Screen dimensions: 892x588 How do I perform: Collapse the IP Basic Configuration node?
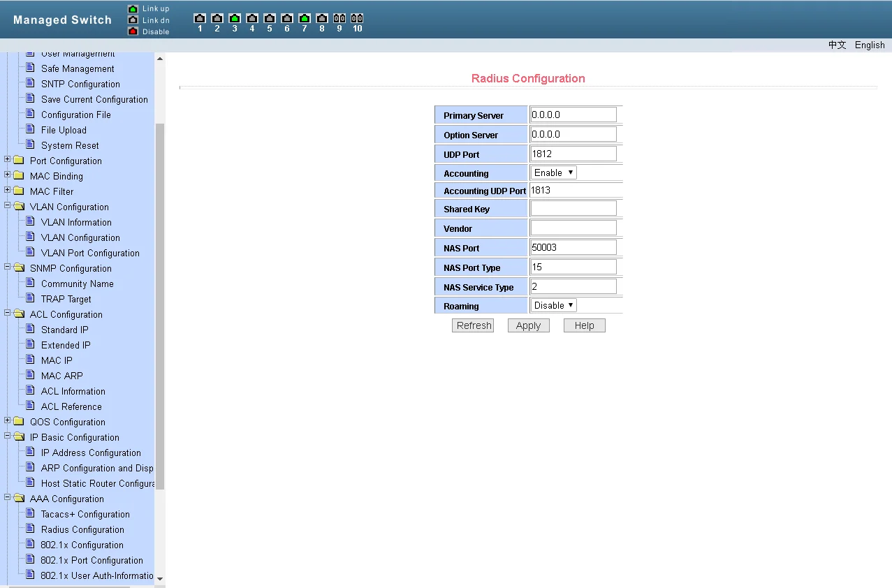coord(8,436)
